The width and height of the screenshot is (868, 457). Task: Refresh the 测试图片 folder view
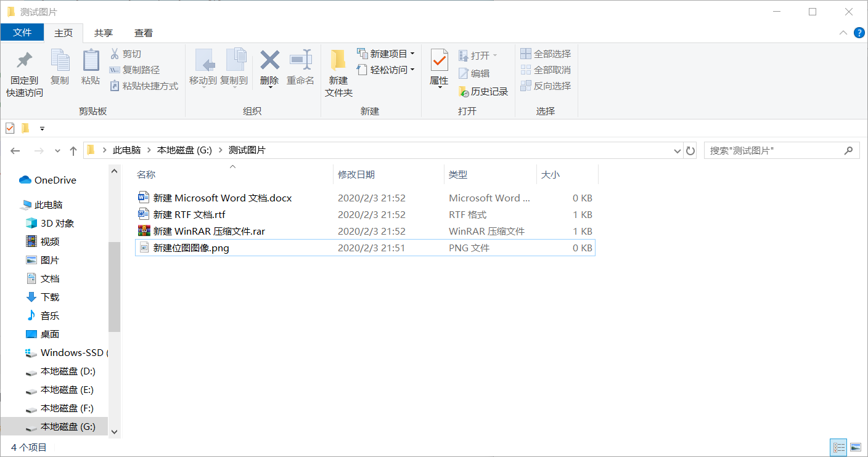(690, 150)
